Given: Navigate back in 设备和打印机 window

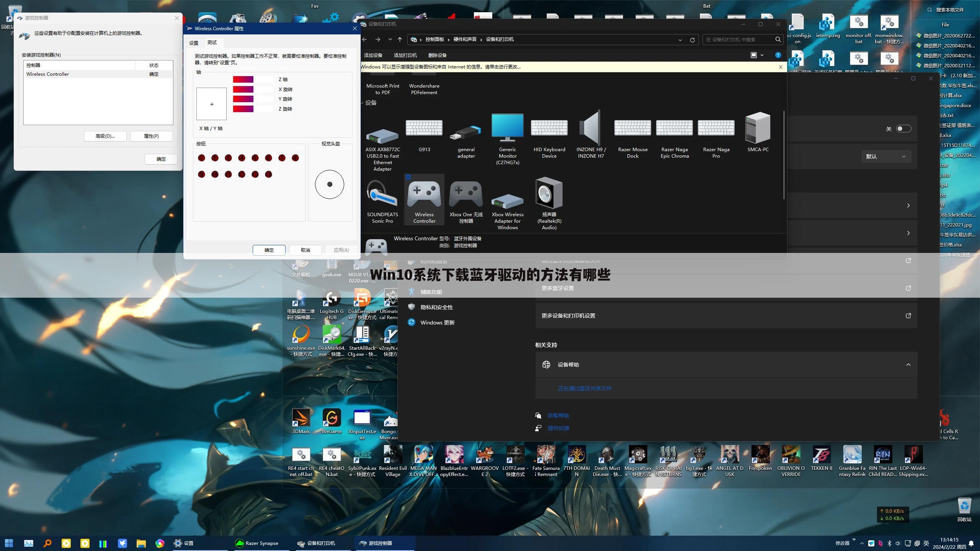Looking at the screenshot, I should (x=364, y=39).
